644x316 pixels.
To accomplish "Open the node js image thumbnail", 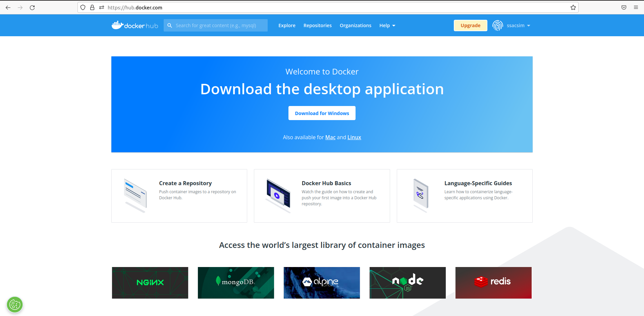I will (408, 283).
